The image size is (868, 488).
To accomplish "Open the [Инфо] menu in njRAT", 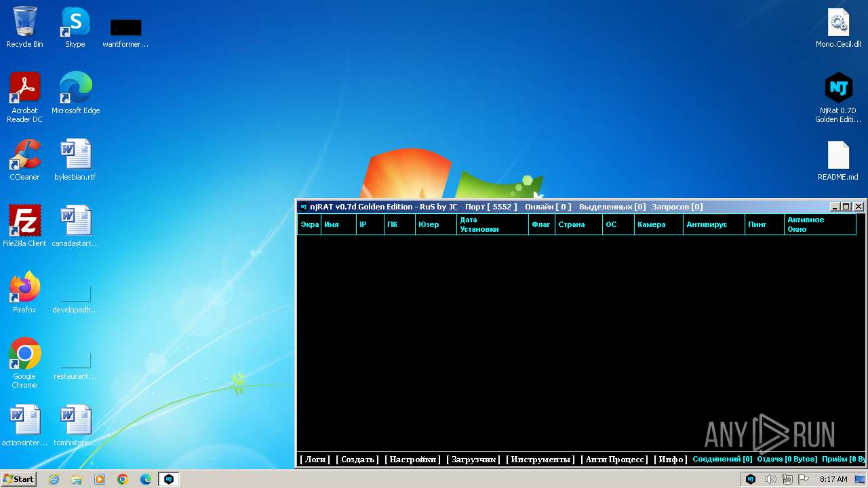I will click(x=670, y=460).
